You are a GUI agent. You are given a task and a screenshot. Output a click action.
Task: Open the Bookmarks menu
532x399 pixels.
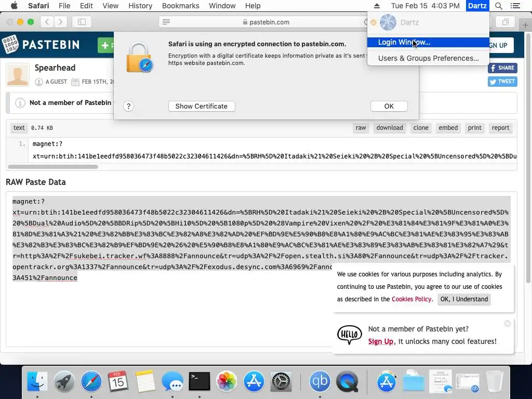(x=180, y=6)
